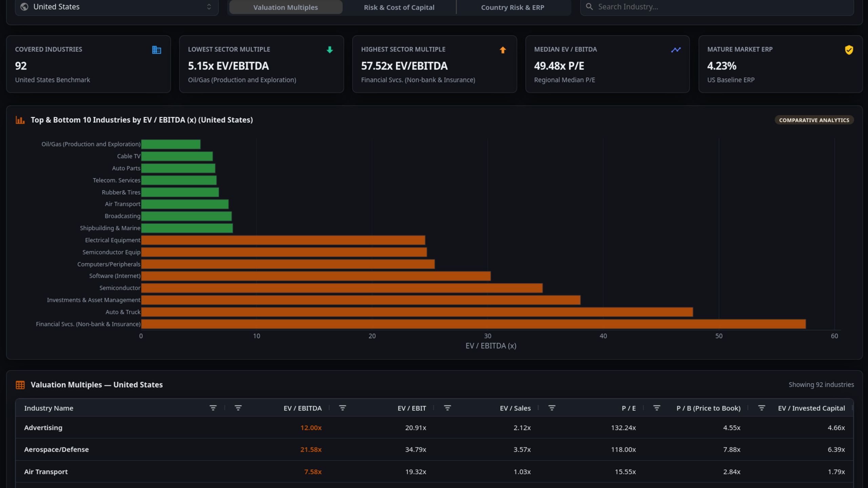Click the Auto & Truck chart bar
Image resolution: width=868 pixels, height=488 pixels.
(x=417, y=312)
